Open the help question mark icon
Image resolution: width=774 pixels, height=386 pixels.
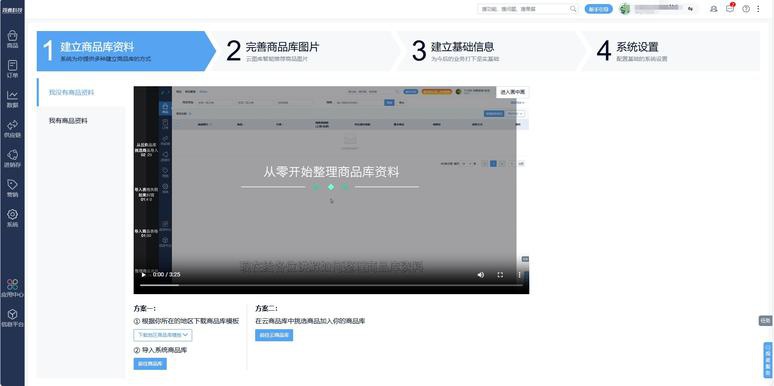[x=746, y=9]
